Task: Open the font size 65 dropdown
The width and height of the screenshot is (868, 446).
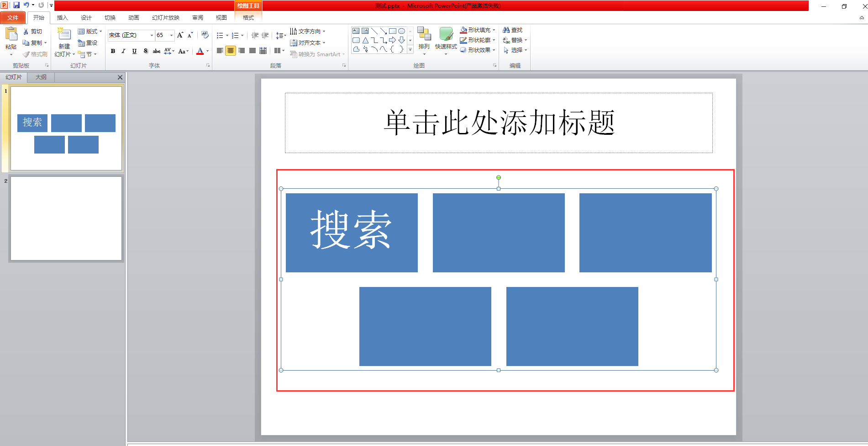Action: click(x=171, y=35)
